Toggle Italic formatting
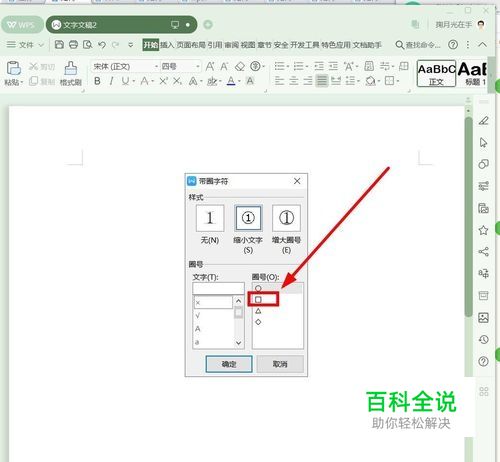This screenshot has height=462, width=500. pyautogui.click(x=111, y=81)
